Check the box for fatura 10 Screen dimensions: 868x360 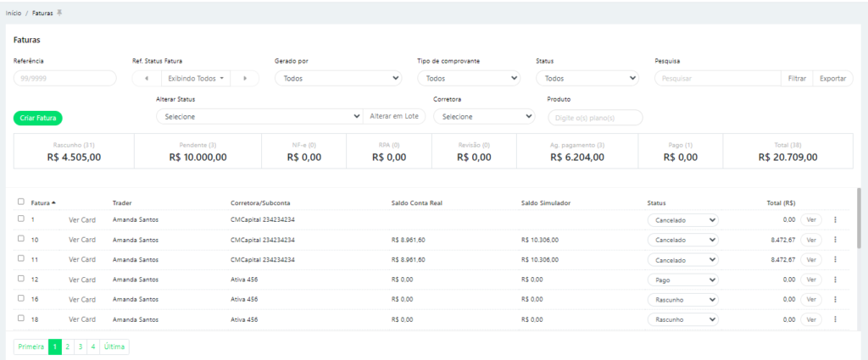pos(21,240)
